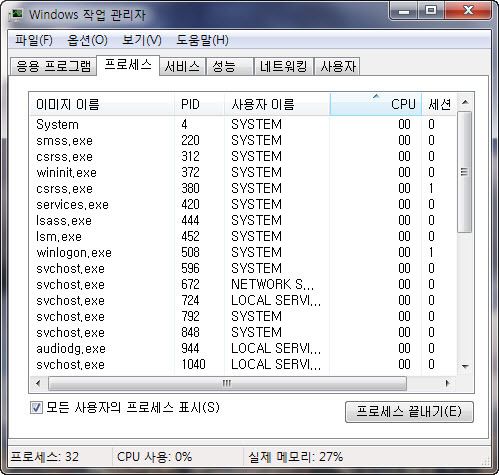Click PID 944 cell

coord(190,348)
